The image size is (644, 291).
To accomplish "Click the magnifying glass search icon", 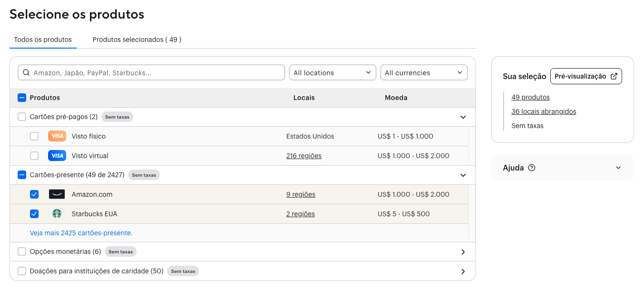I will [x=26, y=73].
